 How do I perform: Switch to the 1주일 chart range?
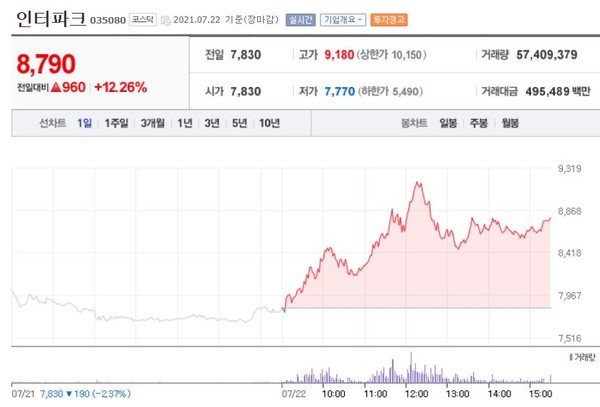click(117, 125)
